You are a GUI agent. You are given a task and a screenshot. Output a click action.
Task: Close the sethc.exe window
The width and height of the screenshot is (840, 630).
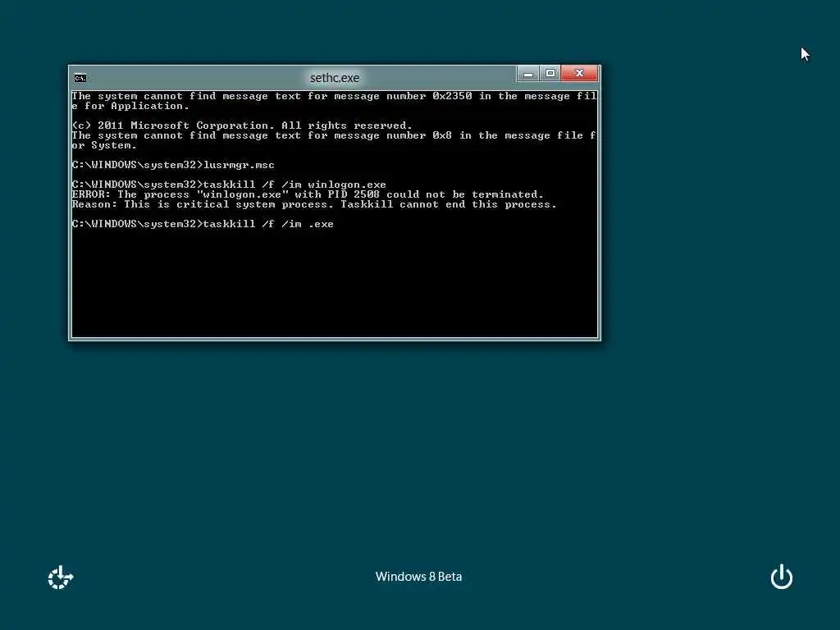click(580, 74)
